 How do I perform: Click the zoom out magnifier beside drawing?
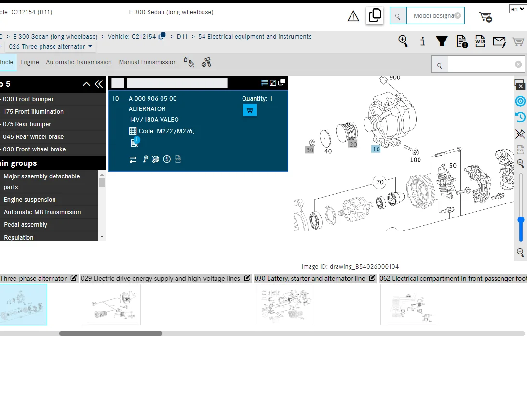(x=520, y=253)
